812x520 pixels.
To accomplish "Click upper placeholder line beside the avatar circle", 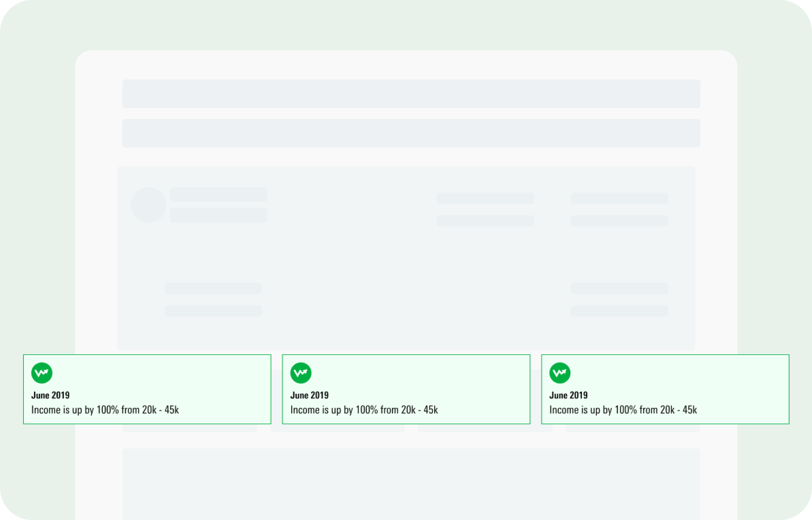I will (x=218, y=194).
